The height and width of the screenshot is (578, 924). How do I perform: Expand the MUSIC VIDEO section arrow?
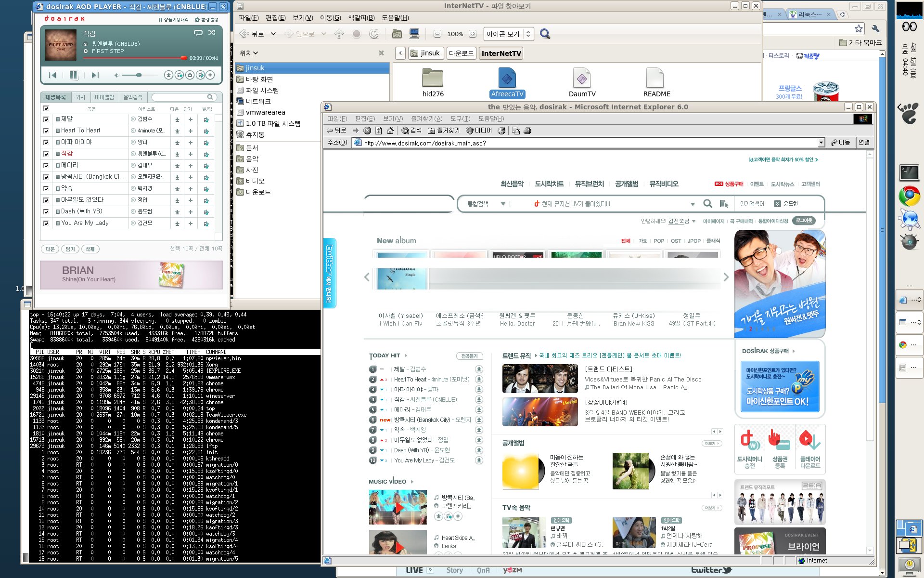click(x=412, y=481)
